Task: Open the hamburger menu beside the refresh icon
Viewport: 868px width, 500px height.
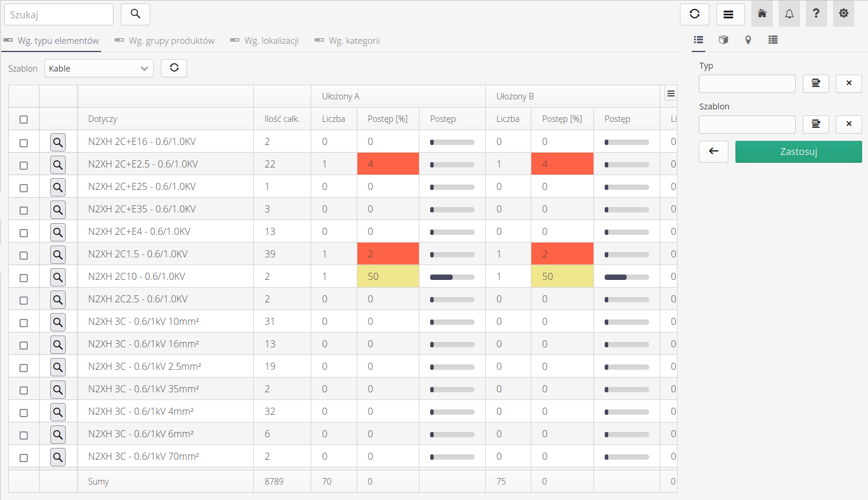Action: point(730,14)
